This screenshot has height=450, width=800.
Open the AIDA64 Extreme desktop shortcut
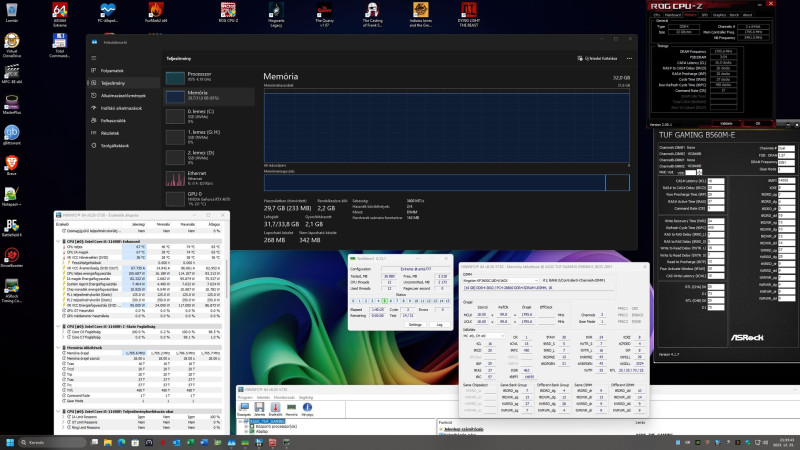point(60,11)
